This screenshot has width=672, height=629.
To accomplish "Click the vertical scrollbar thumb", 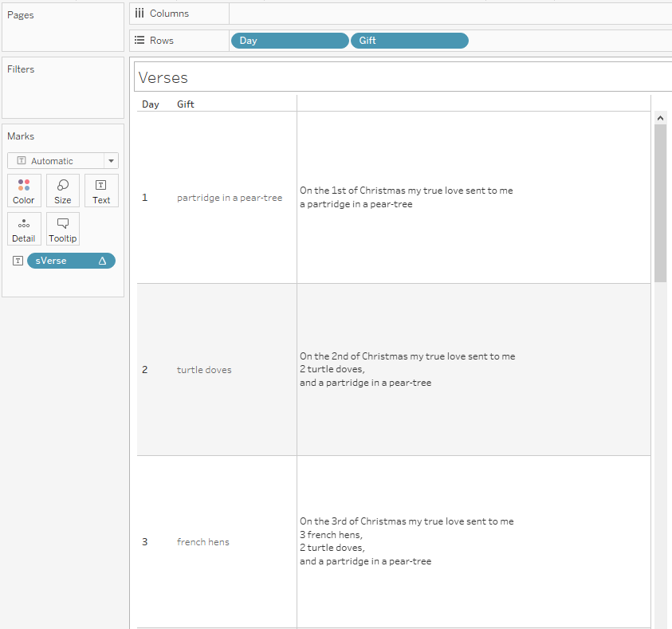I will pos(660,203).
